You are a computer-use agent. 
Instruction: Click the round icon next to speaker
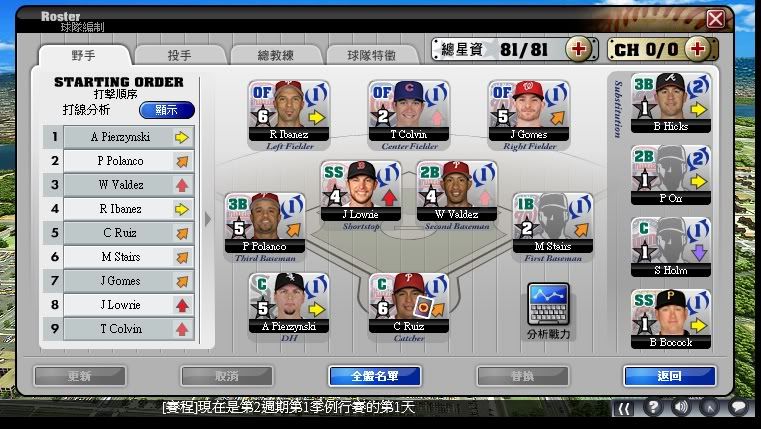[710, 407]
